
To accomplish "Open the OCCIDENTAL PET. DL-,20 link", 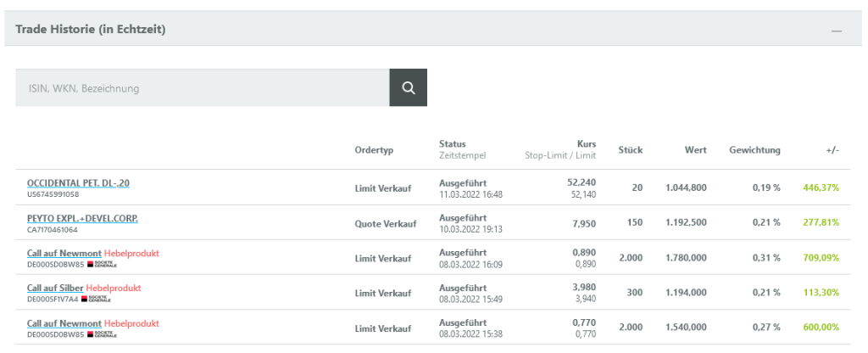I will tap(78, 182).
